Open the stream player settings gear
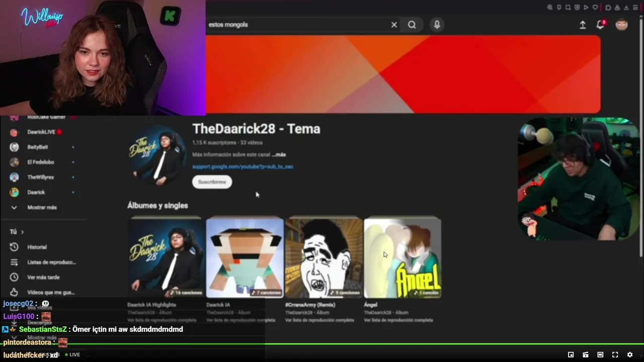Image resolution: width=644 pixels, height=362 pixels. 629,354
